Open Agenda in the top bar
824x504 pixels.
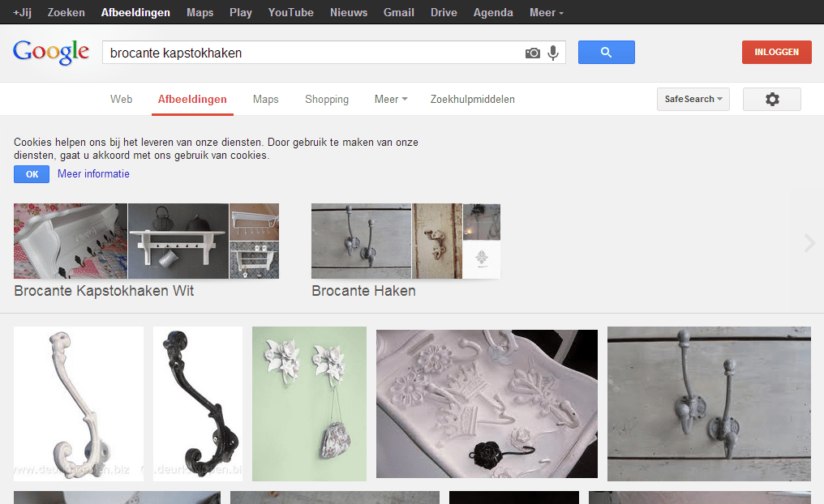click(493, 13)
